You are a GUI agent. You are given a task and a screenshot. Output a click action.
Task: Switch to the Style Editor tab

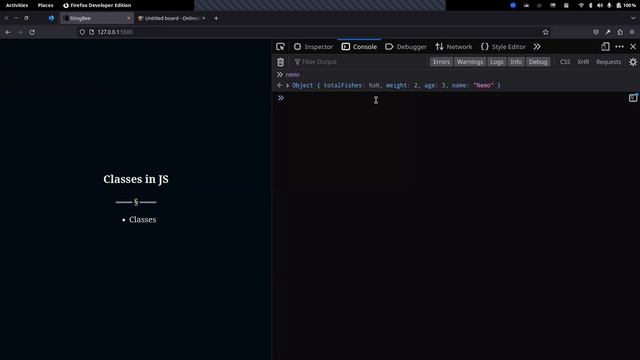[x=503, y=47]
